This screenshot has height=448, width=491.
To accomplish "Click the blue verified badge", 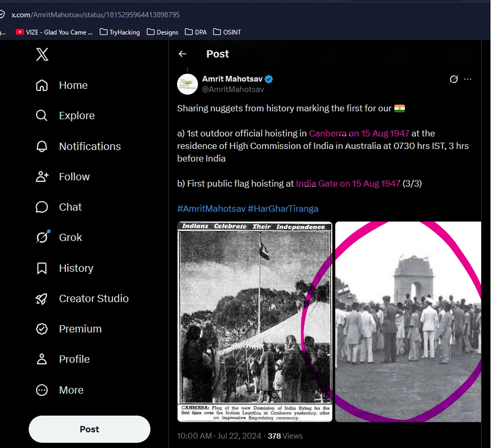I will tap(268, 79).
